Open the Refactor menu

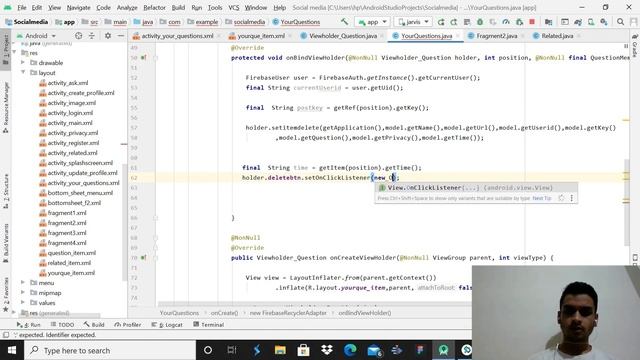154,7
